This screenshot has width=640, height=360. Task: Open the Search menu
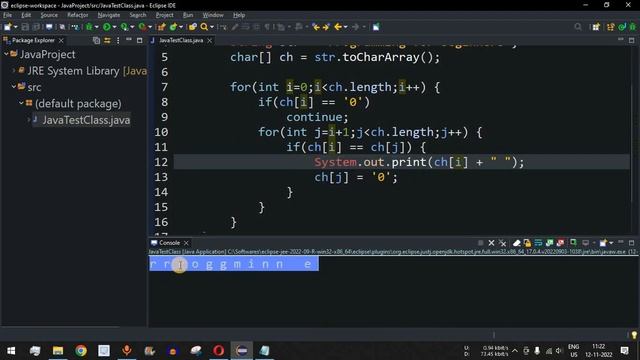(138, 15)
